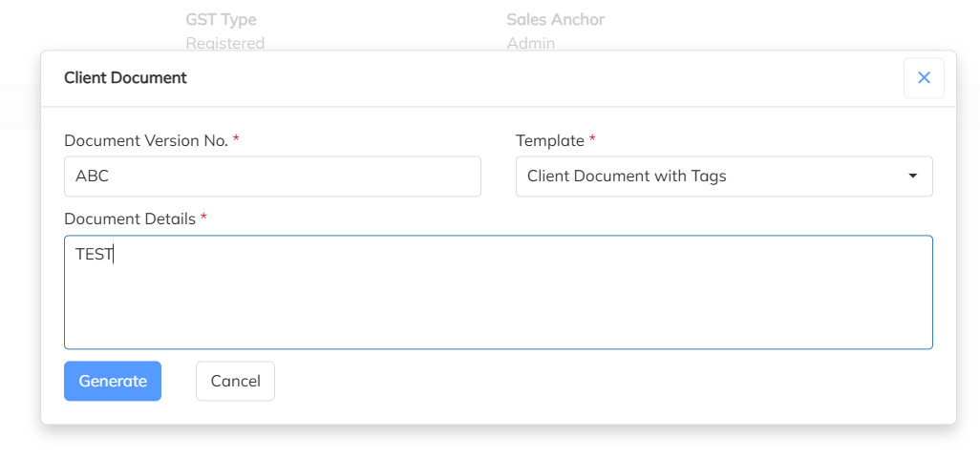The height and width of the screenshot is (458, 980).
Task: Place cursor on "TEST" text in details box
Action: click(x=94, y=254)
